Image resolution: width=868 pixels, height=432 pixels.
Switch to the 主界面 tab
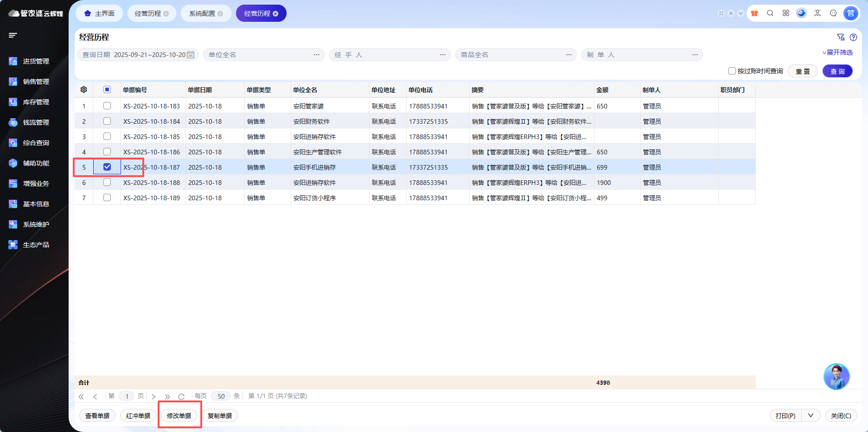click(99, 13)
